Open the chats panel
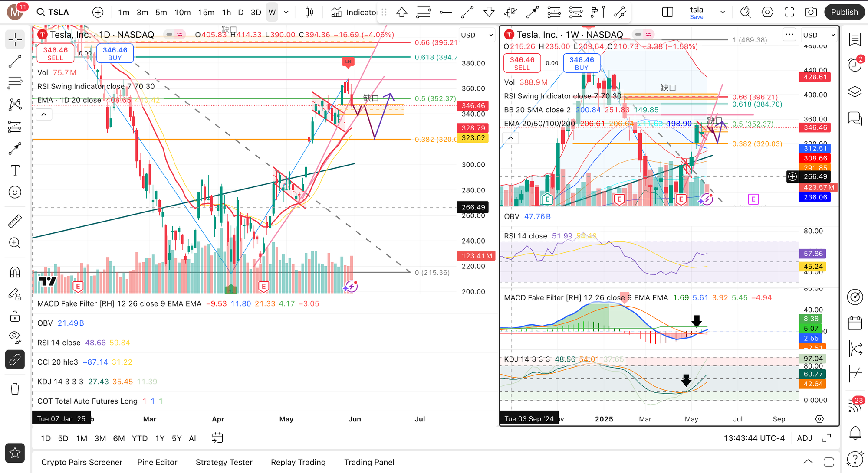This screenshot has height=473, width=868. click(855, 117)
